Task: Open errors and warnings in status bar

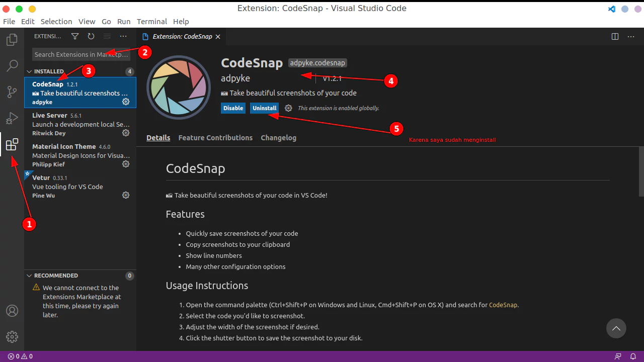Action: coord(20,356)
